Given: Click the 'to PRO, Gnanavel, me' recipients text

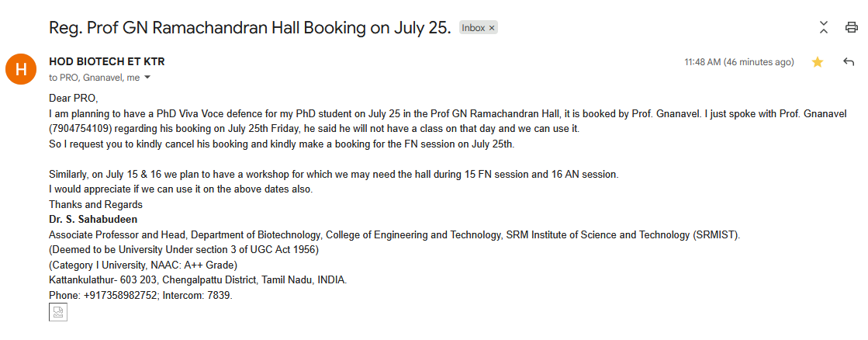Looking at the screenshot, I should coord(94,78).
